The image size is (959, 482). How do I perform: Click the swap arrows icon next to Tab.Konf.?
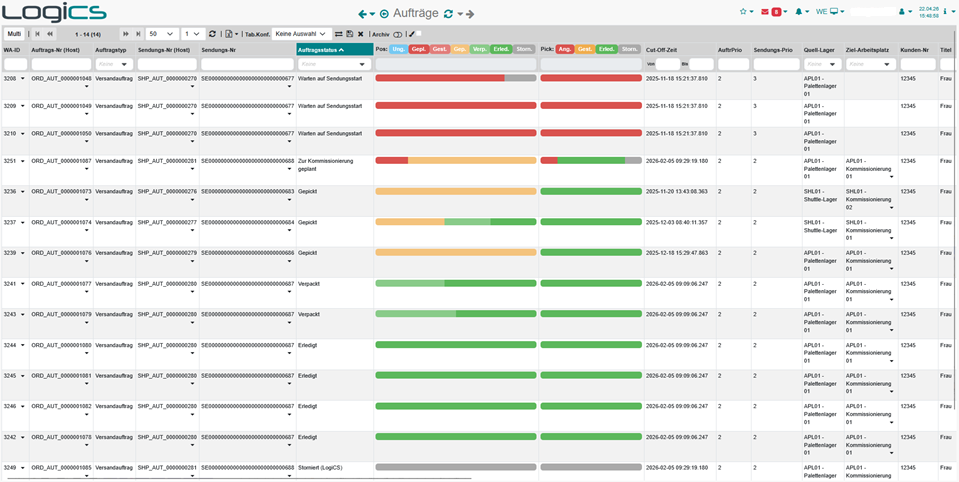point(338,34)
